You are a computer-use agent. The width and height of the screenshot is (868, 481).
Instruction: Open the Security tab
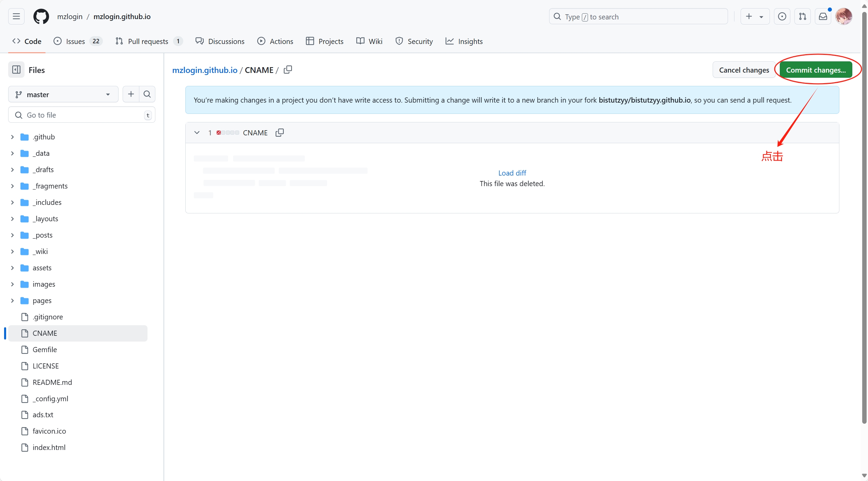tap(414, 41)
